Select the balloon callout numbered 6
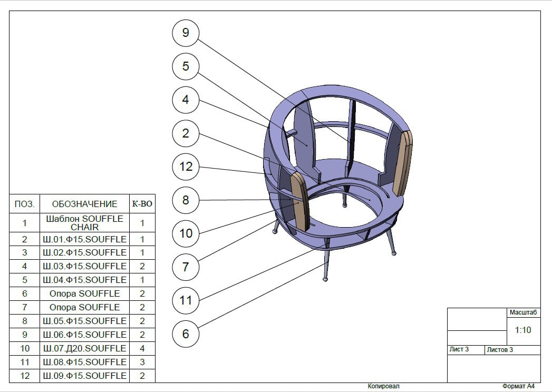Viewport: 552px width, 392px height. (x=186, y=334)
